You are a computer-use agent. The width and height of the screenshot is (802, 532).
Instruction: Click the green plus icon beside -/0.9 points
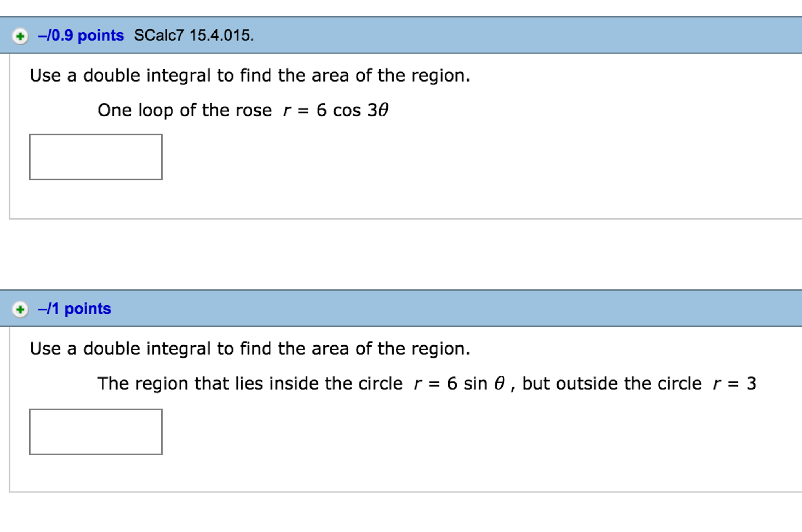[20, 36]
